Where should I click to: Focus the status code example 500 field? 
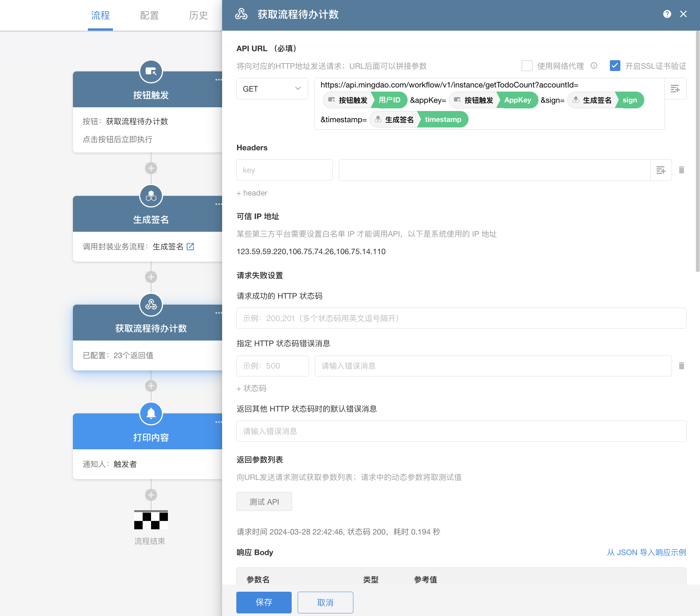point(273,366)
